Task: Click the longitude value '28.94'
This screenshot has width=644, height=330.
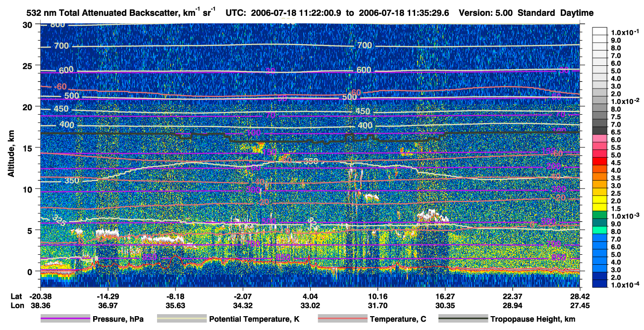Action: (x=513, y=305)
